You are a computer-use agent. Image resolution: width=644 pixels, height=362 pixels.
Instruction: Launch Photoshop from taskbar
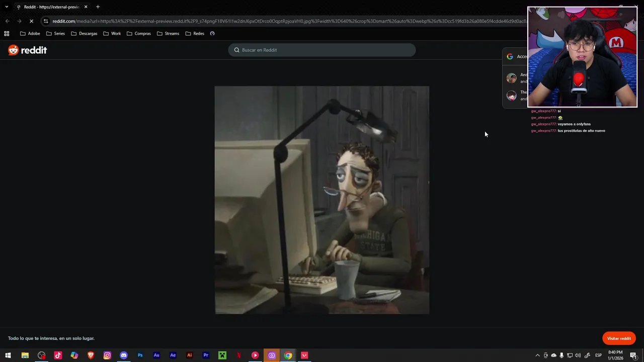[x=140, y=355]
